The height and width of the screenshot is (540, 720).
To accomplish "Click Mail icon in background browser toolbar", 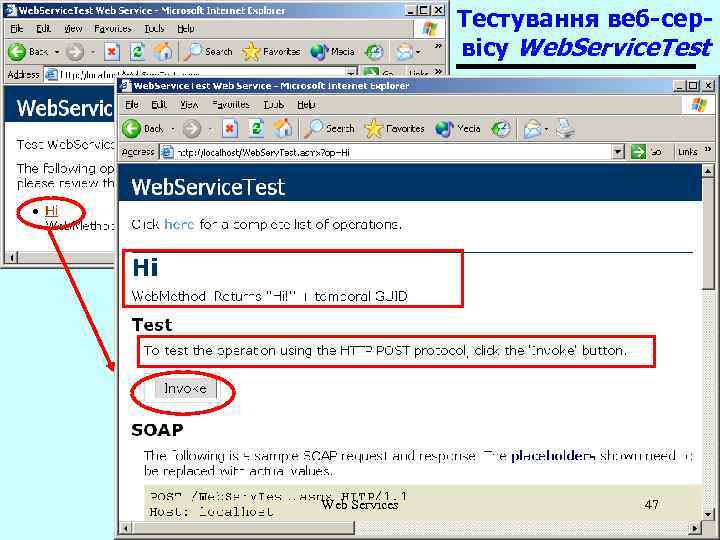I will point(405,52).
